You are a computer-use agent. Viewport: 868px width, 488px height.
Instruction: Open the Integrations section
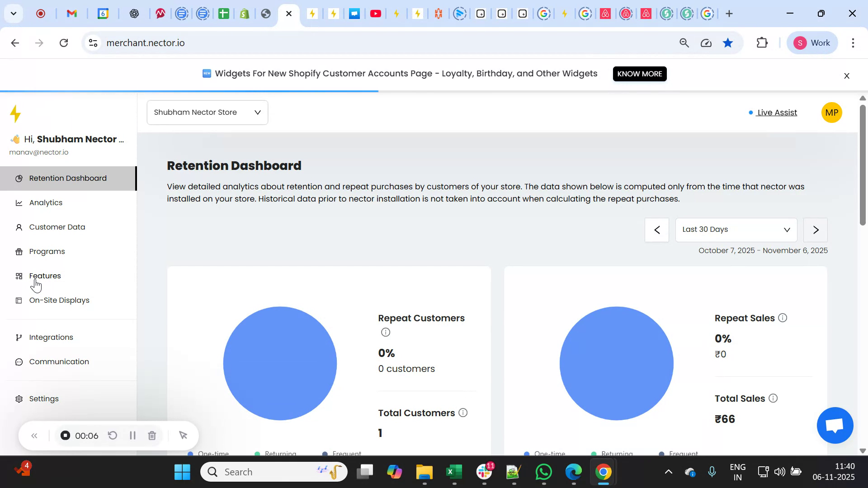pyautogui.click(x=51, y=337)
